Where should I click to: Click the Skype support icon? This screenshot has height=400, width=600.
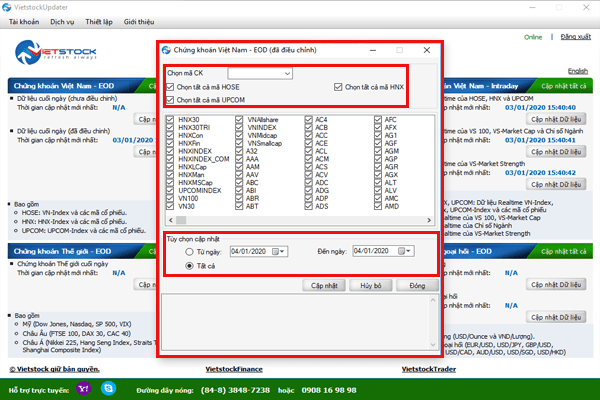tap(108, 389)
